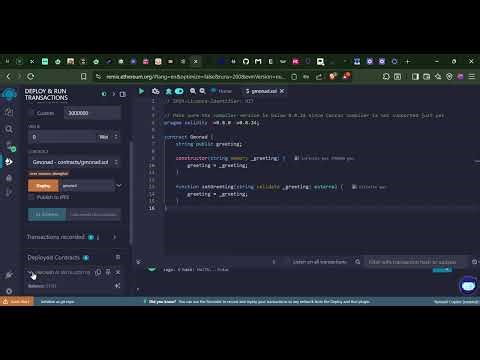The image size is (480, 360).
Task: Click the green run script play icon
Action: click(x=141, y=91)
